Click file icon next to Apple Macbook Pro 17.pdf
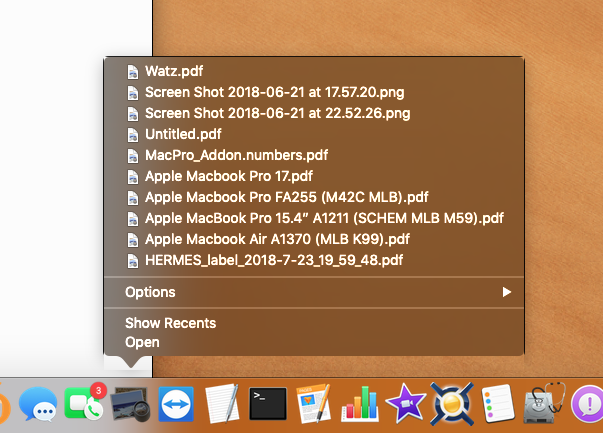603x433 pixels. coord(133,177)
